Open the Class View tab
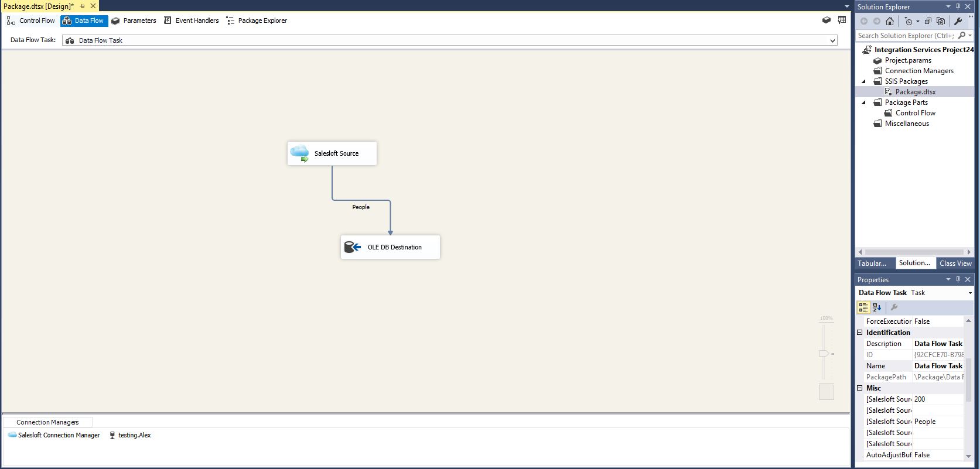This screenshot has width=980, height=469. click(x=955, y=263)
